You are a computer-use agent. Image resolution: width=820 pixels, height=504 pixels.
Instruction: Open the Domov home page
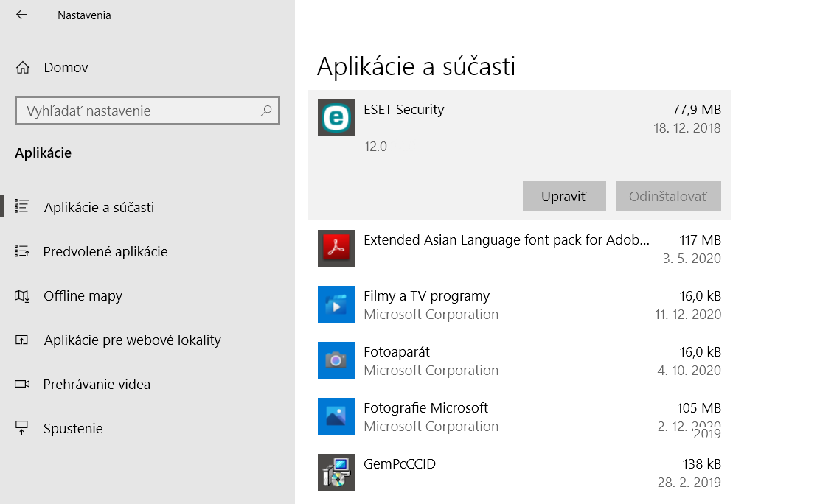[66, 68]
